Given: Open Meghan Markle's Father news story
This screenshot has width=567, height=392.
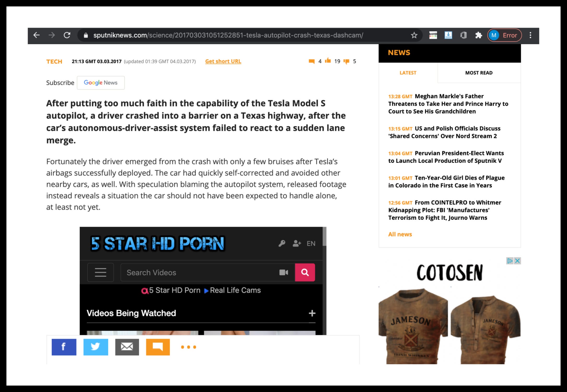Looking at the screenshot, I should point(448,104).
